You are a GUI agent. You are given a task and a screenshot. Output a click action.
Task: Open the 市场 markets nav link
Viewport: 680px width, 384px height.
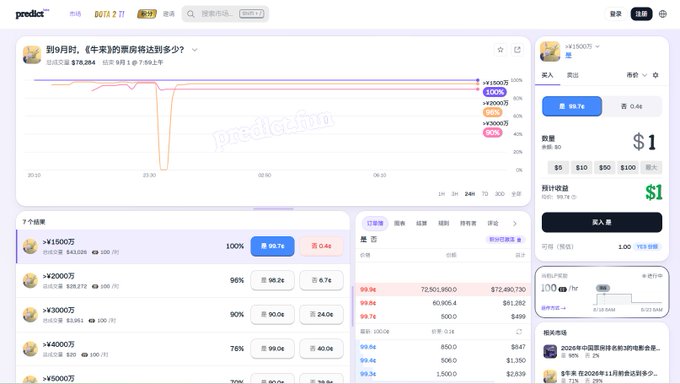[x=75, y=14]
